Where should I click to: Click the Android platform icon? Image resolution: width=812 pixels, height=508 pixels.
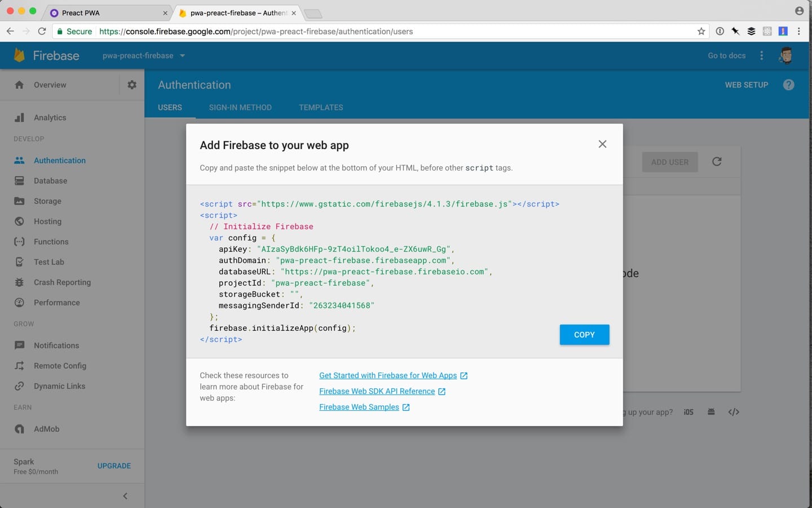click(x=711, y=412)
